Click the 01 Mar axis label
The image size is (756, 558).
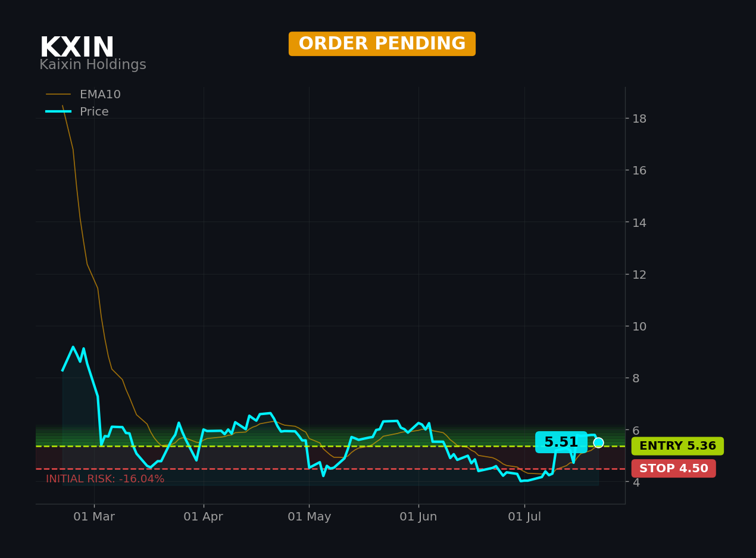tap(94, 517)
